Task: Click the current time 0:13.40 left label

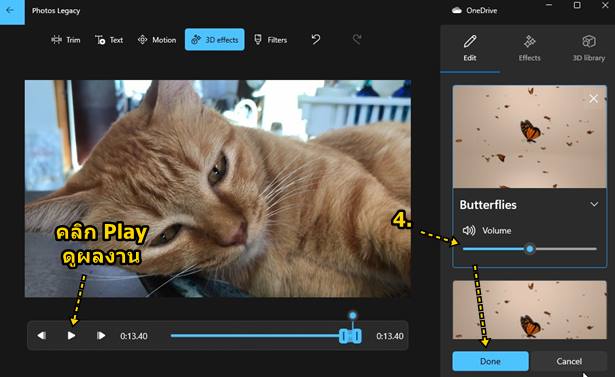Action: pos(134,336)
